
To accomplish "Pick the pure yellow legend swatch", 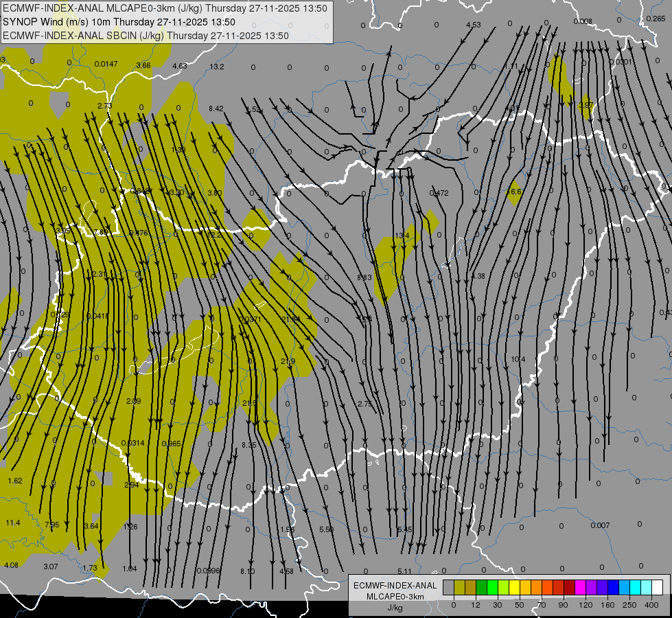I will (514, 588).
